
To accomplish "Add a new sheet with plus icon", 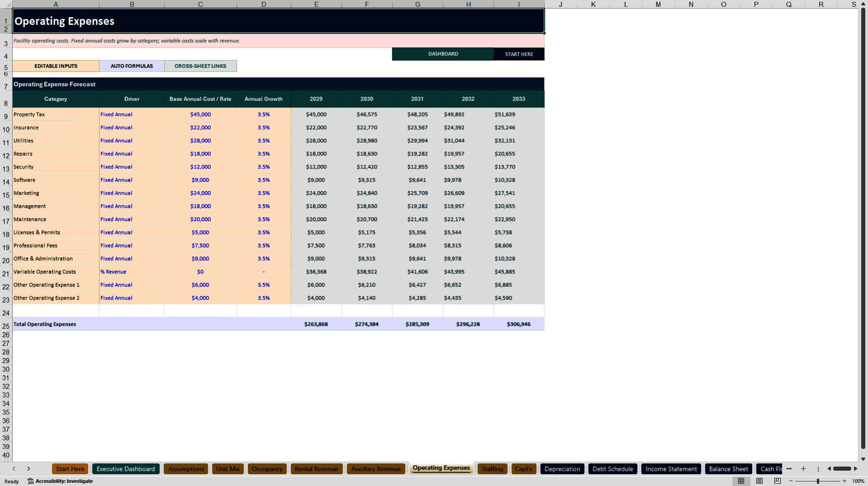I will (x=803, y=469).
